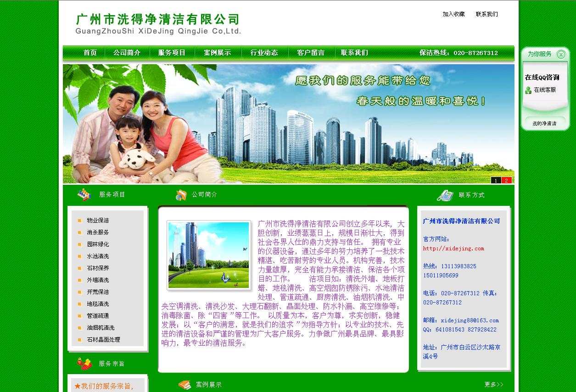The height and width of the screenshot is (392, 576).
Task: Switch banner to slide 2 indicator
Action: pos(507,180)
